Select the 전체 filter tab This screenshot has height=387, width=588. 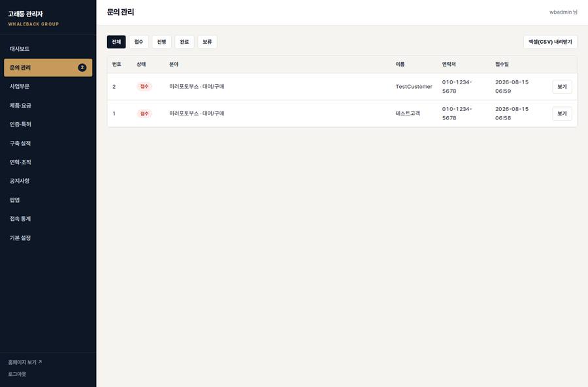click(x=116, y=42)
